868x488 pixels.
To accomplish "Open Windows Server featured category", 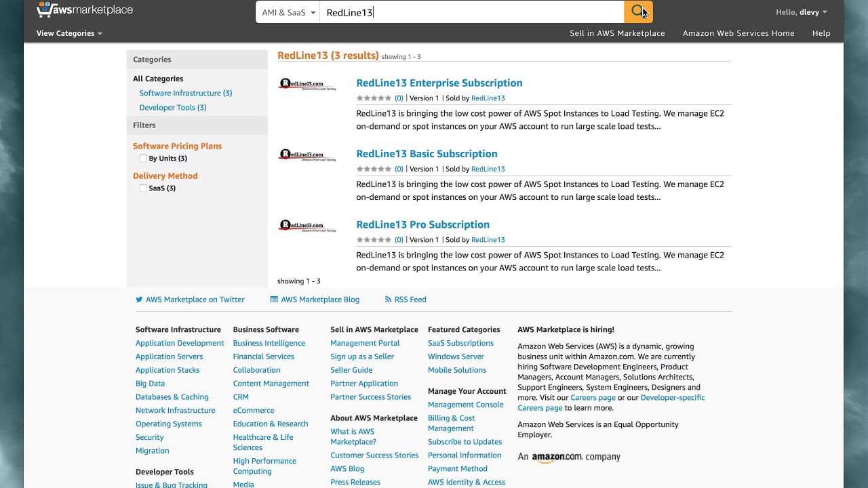I will [456, 357].
